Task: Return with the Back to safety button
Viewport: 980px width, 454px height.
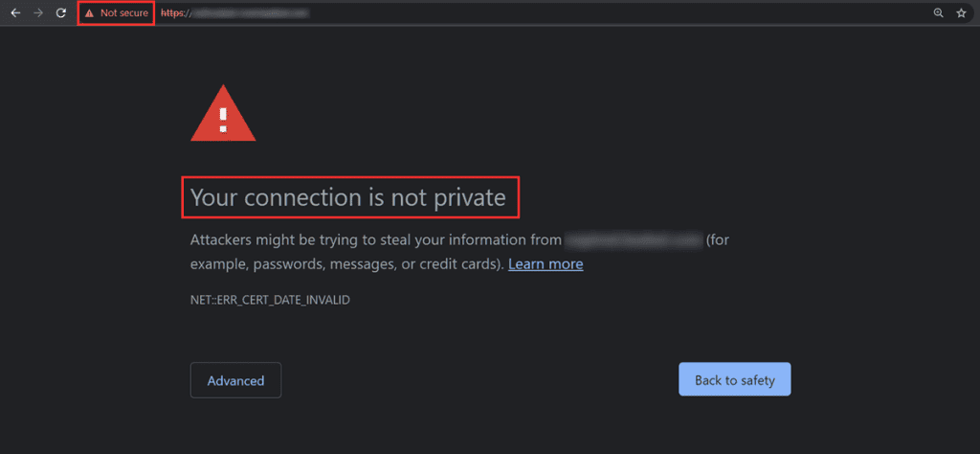Action: pyautogui.click(x=734, y=379)
